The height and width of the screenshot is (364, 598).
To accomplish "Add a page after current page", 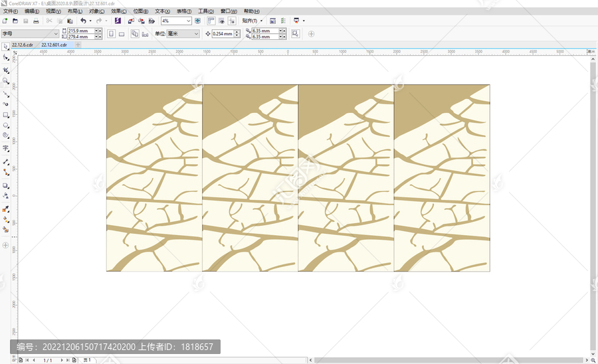I will (74, 360).
